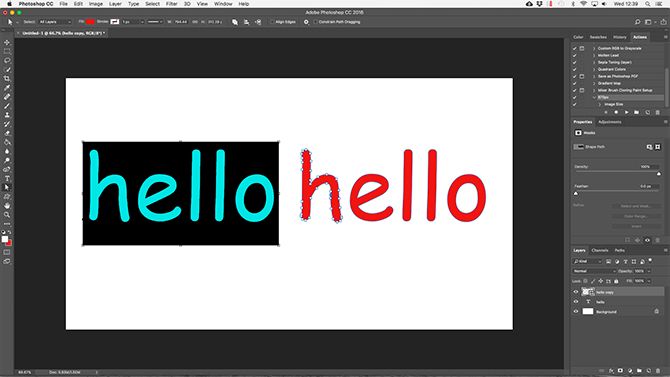Open the History panel tab
Screen dimensions: 670x377
[x=620, y=37]
